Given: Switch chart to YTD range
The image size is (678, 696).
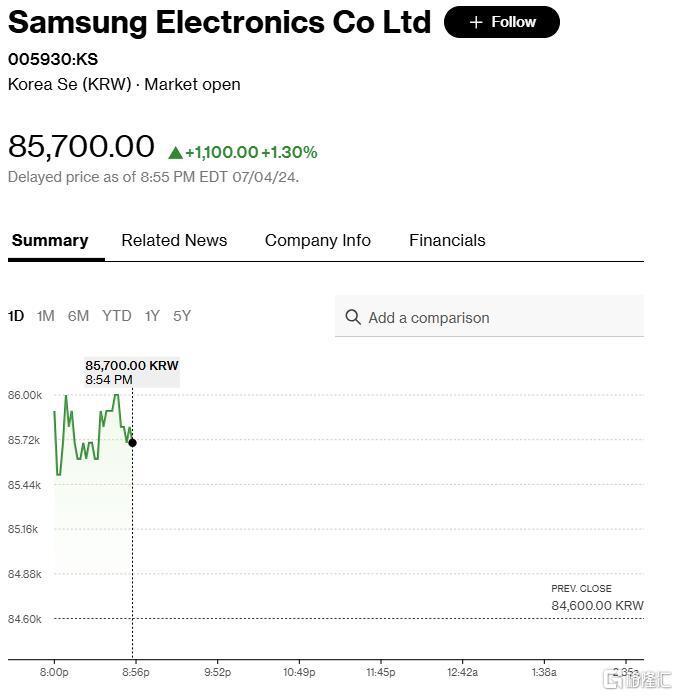Looking at the screenshot, I should 117,316.
